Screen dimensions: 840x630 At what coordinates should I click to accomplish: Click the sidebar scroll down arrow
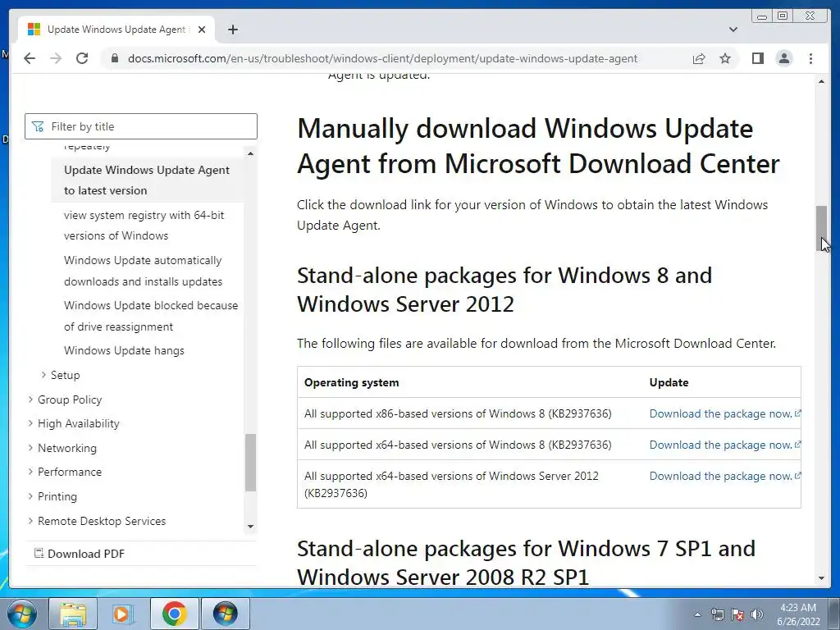(x=250, y=527)
